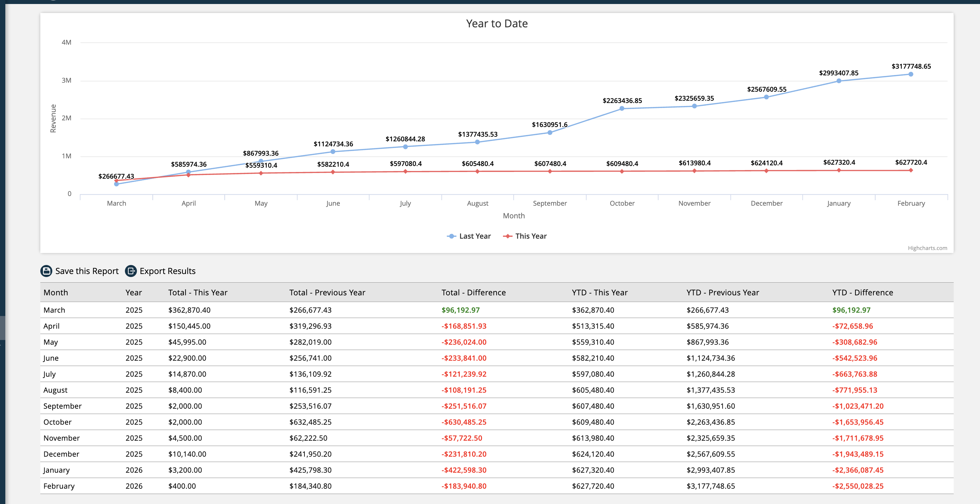Click July's total $14,870.00 cell
The image size is (980, 504).
[187, 374]
